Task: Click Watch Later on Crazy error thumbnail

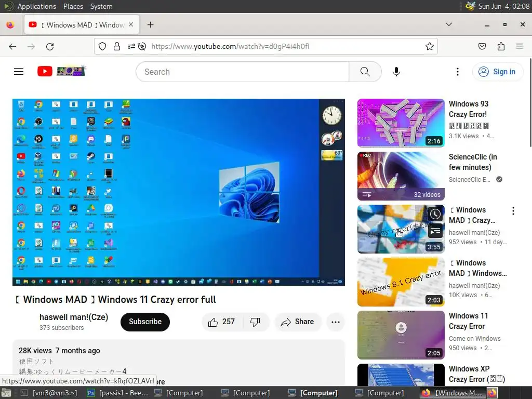Action: click(x=435, y=215)
